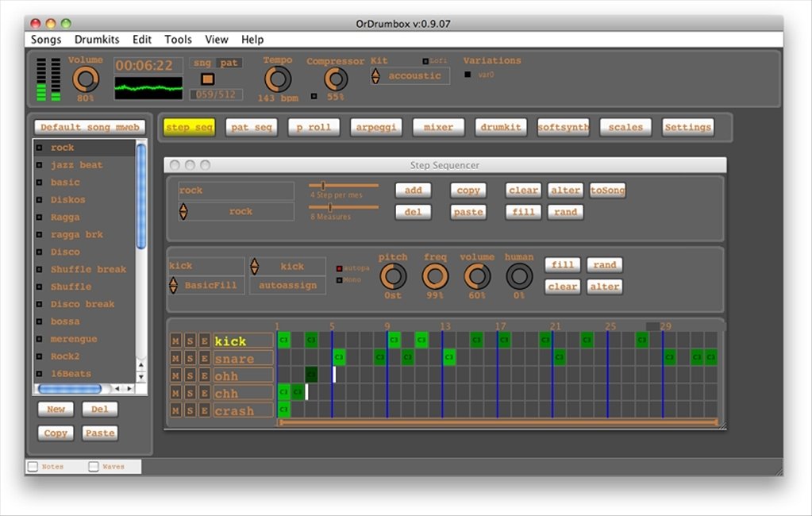Change the kit with accoustic stepper
812x516 pixels.
point(375,76)
